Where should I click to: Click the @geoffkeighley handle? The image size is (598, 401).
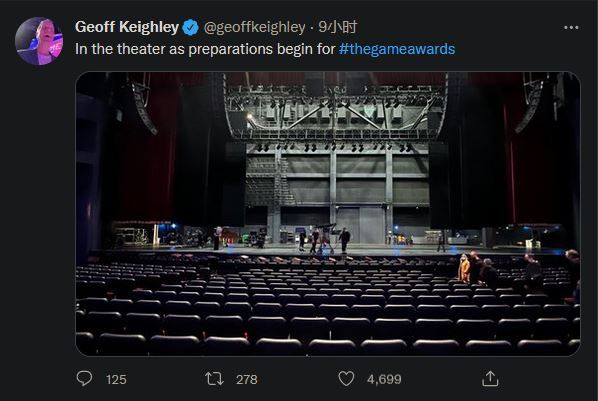254,27
